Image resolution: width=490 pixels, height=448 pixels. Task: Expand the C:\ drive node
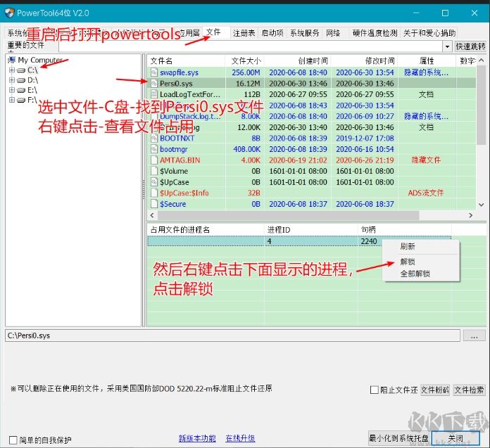12,70
